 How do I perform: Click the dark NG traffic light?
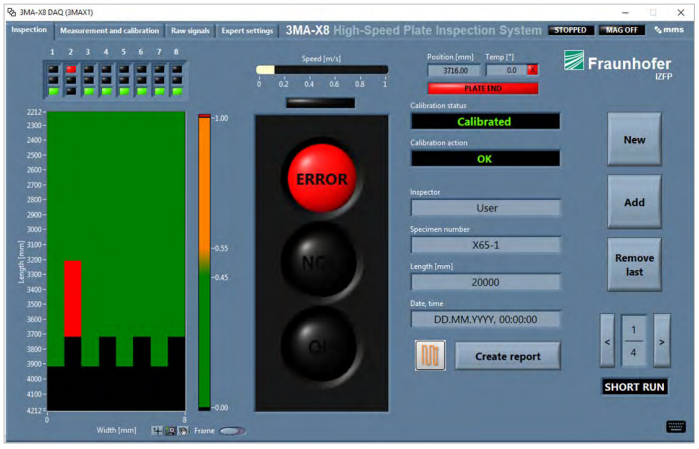[x=319, y=261]
